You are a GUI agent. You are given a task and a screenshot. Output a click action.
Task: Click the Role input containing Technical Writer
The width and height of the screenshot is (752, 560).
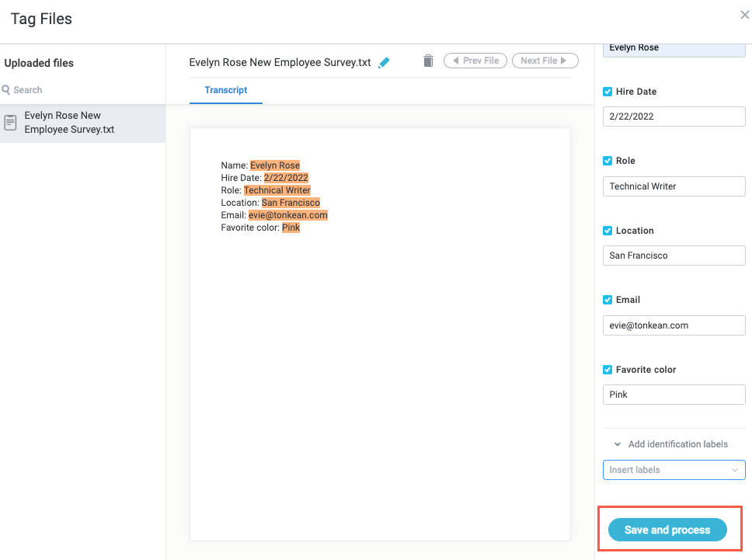click(x=674, y=186)
